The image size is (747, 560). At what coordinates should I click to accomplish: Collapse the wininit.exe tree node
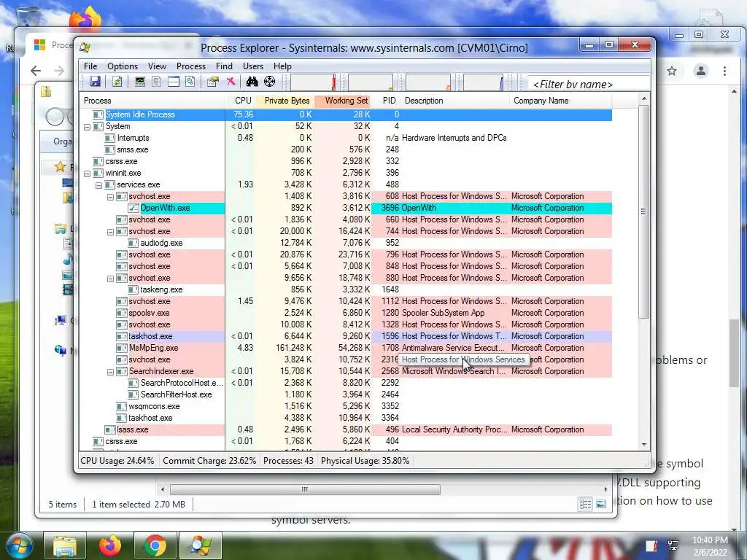tap(88, 174)
